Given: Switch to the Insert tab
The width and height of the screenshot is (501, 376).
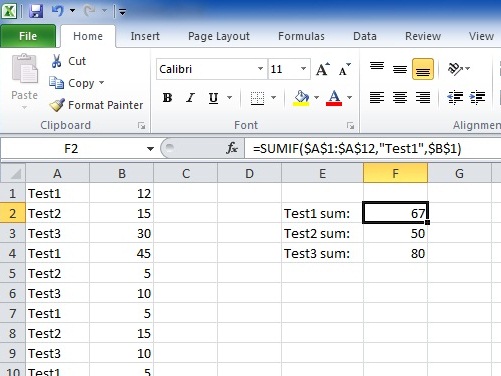Looking at the screenshot, I should [145, 36].
